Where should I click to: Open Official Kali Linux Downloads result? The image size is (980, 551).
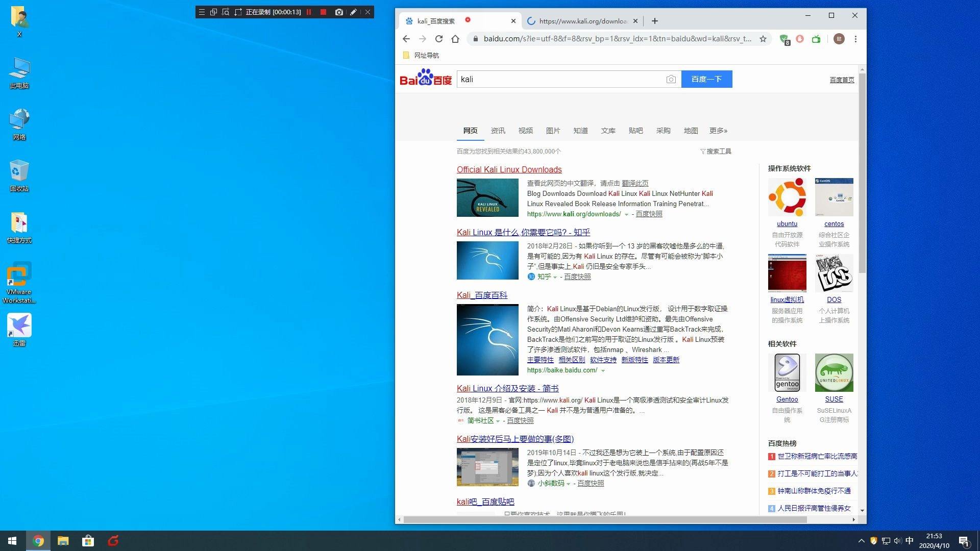point(509,169)
